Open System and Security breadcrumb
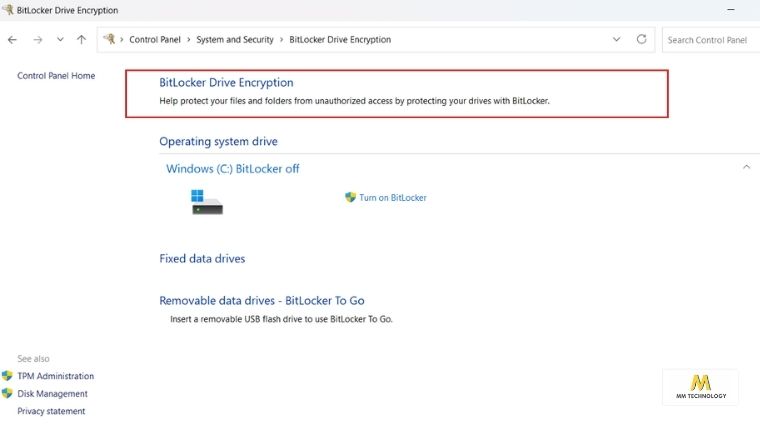This screenshot has height=430, width=760. (235, 40)
